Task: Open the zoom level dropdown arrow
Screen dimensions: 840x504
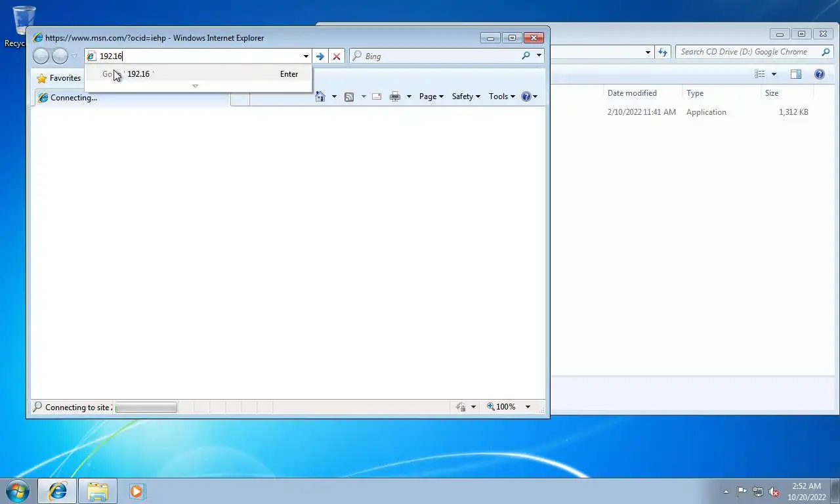Action: coord(528,407)
